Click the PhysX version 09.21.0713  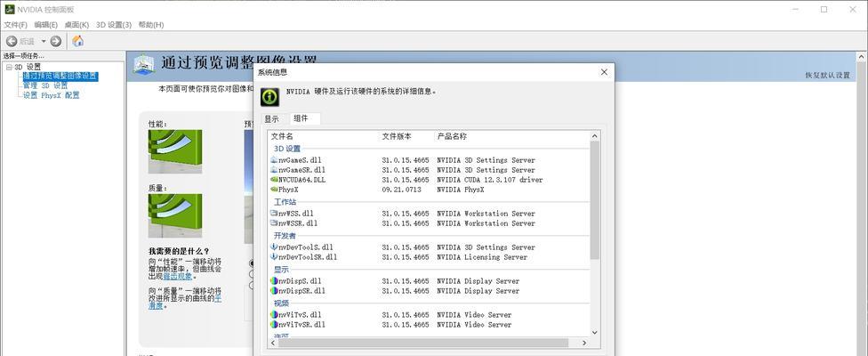[401, 190]
